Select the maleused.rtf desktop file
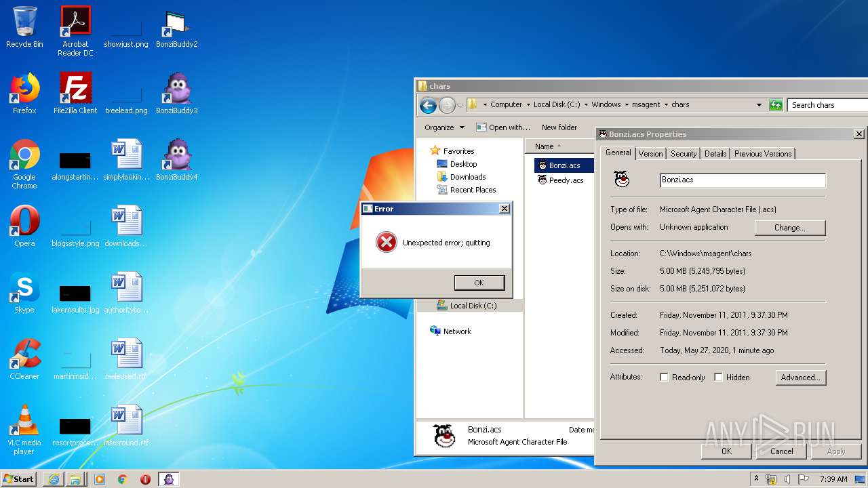Viewport: 868px width, 488px height. [x=126, y=359]
